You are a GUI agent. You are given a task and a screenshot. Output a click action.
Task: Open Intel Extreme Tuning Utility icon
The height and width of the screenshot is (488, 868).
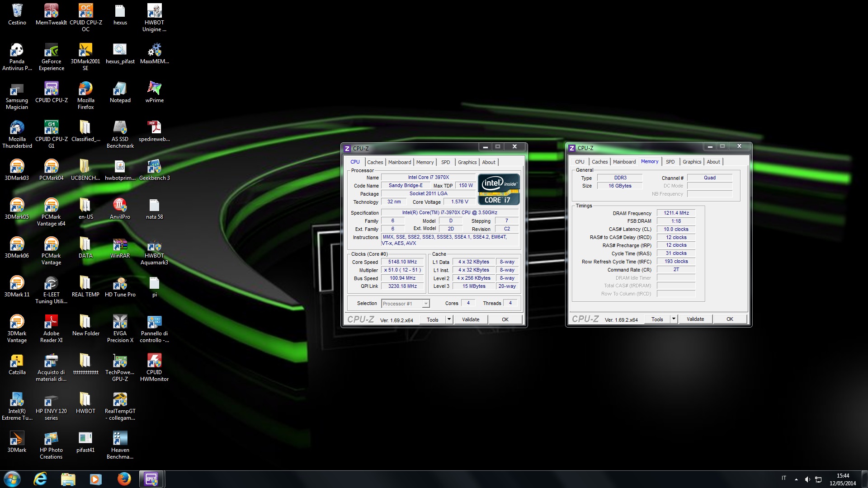tap(17, 406)
